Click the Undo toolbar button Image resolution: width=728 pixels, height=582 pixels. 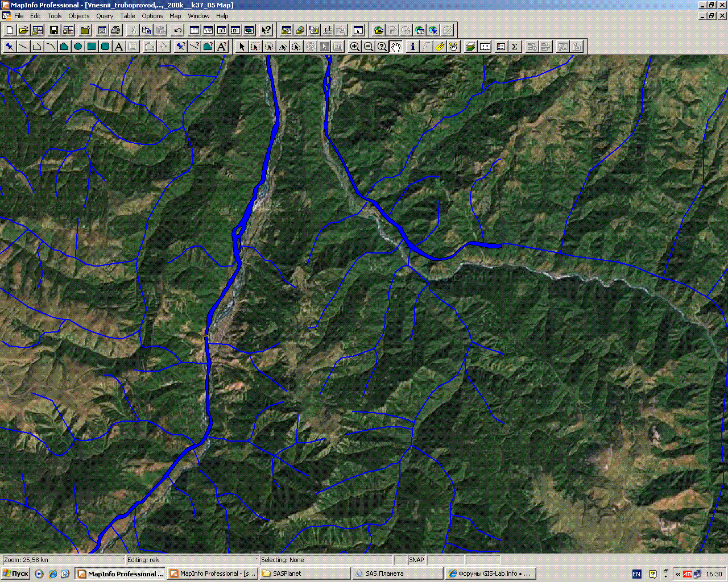[178, 30]
